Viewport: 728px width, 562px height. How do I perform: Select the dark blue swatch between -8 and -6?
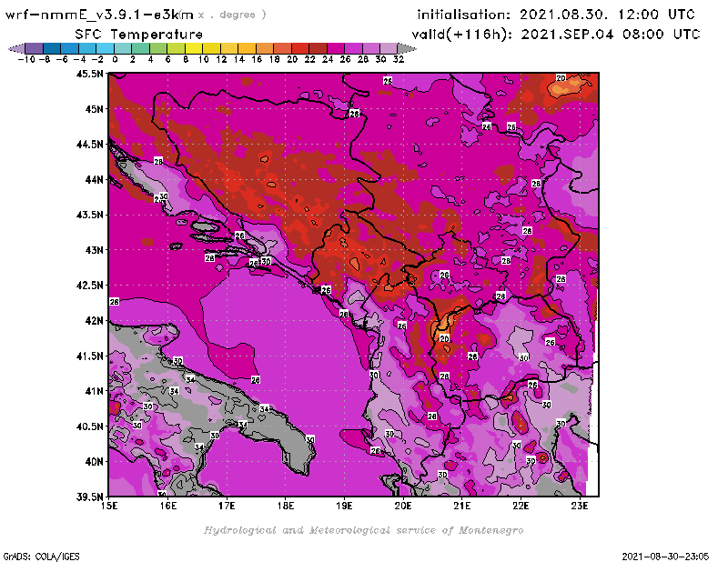(x=52, y=49)
